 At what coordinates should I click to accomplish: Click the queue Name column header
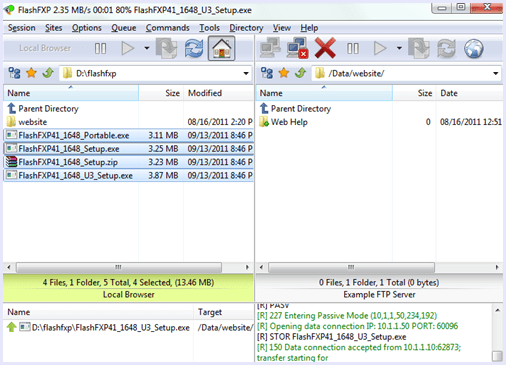[99, 312]
